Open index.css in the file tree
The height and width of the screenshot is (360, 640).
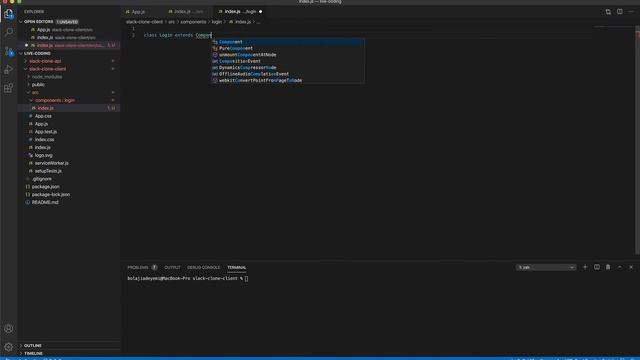pos(44,139)
